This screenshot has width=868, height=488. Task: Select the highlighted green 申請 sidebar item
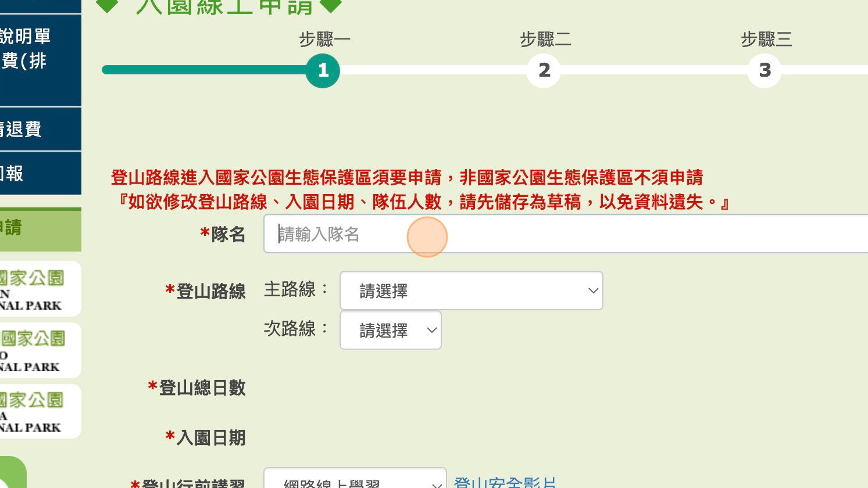point(40,229)
